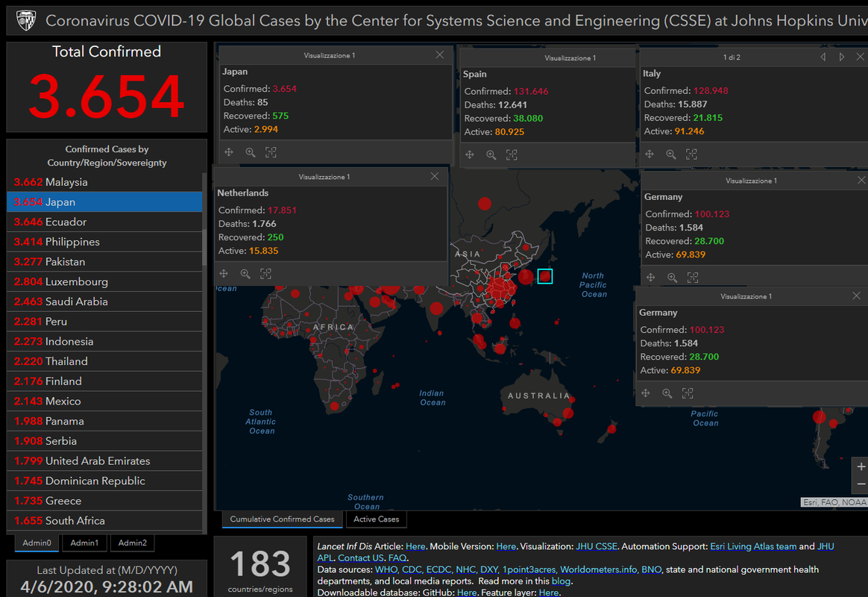Select Saudi Arabia in the country list
Viewport: 868px width, 597px height.
tap(104, 301)
